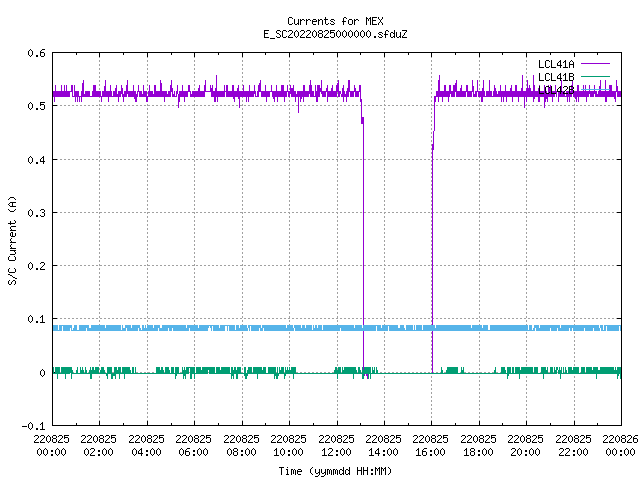
Task: Click the -0.1 y-axis tick label
Action: click(33, 426)
